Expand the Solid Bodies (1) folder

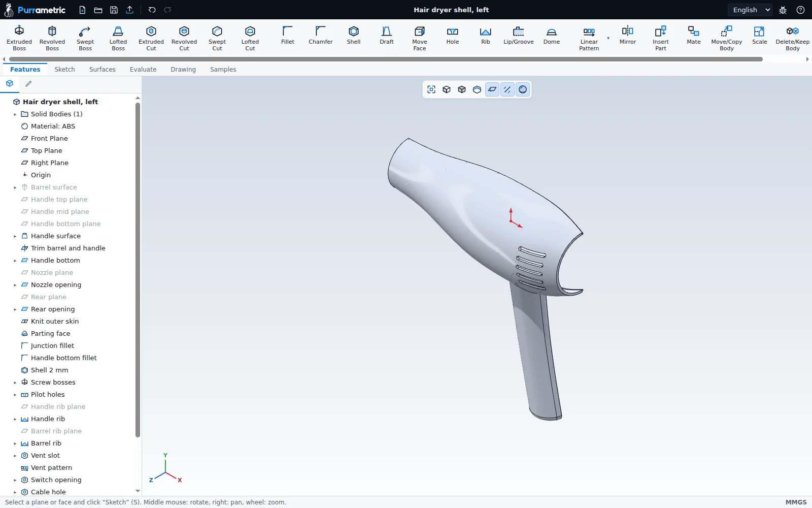point(15,114)
